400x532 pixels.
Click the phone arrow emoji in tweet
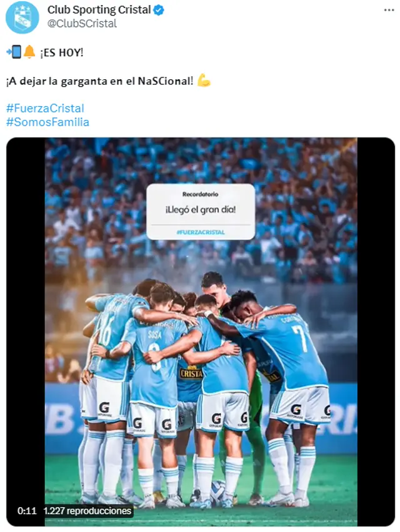[14, 52]
